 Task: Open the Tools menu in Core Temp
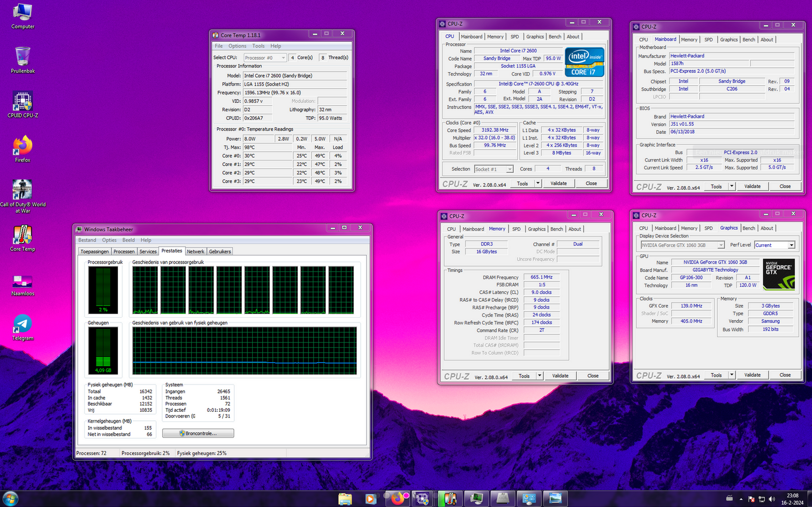point(258,46)
